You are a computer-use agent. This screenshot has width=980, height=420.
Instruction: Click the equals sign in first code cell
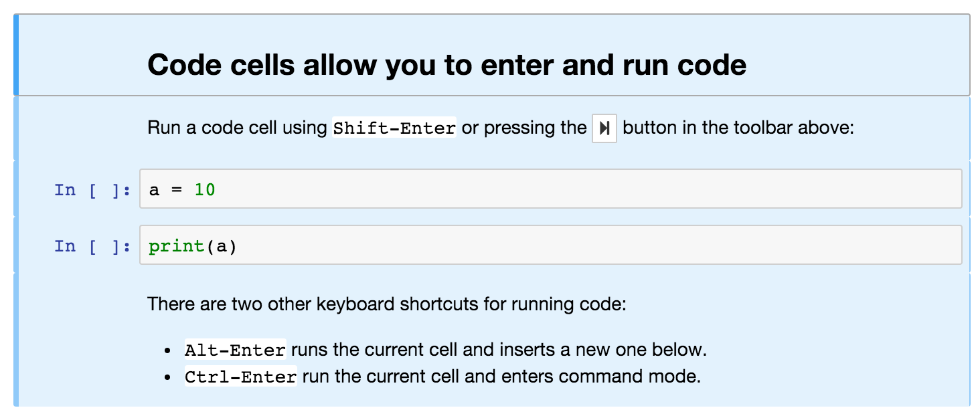[x=176, y=191]
